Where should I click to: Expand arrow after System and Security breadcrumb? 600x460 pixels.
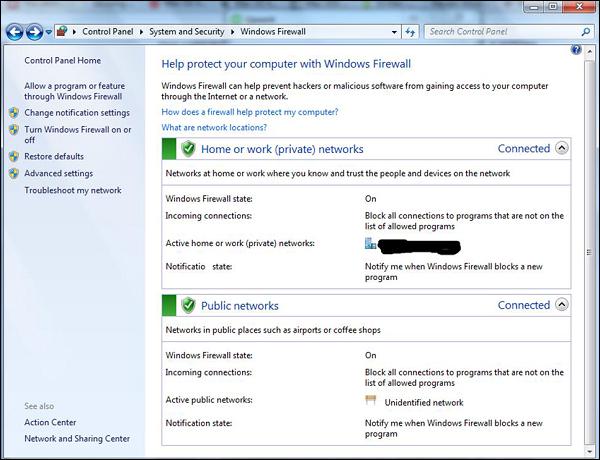tap(232, 32)
